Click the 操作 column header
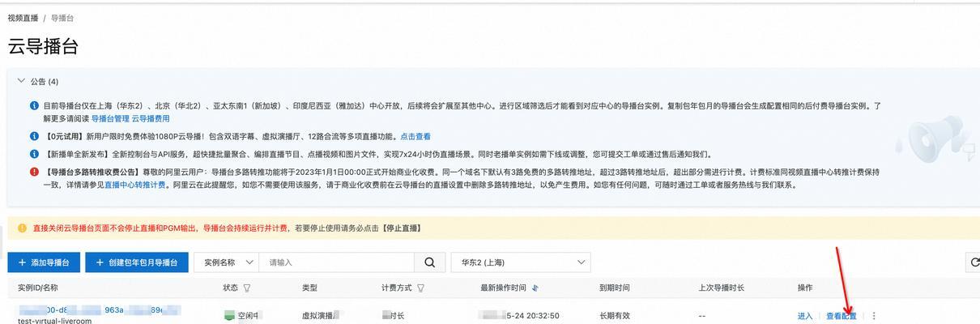 (805, 288)
